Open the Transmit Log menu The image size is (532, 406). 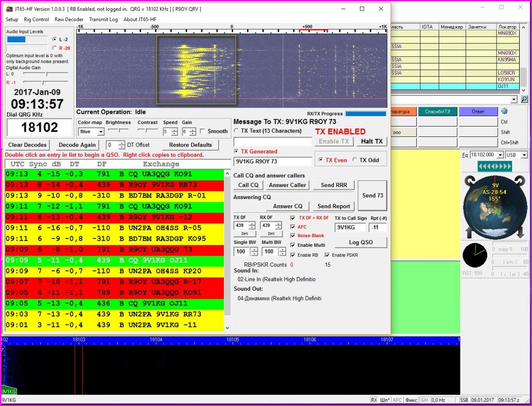[x=103, y=20]
